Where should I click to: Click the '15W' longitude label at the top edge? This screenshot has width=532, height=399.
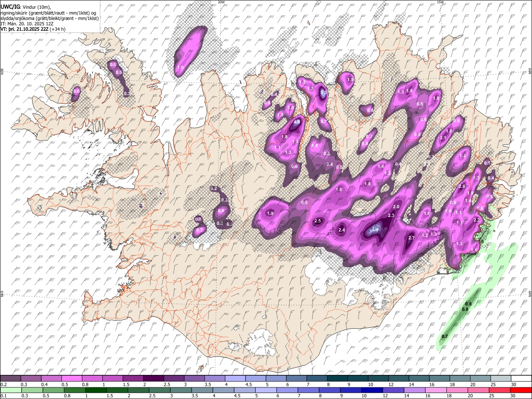pos(440,2)
